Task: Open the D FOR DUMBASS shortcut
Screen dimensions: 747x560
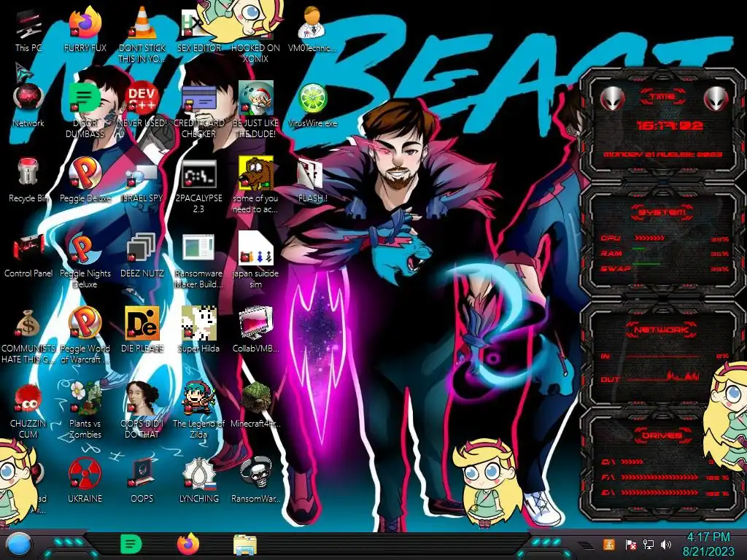Action: (85, 109)
